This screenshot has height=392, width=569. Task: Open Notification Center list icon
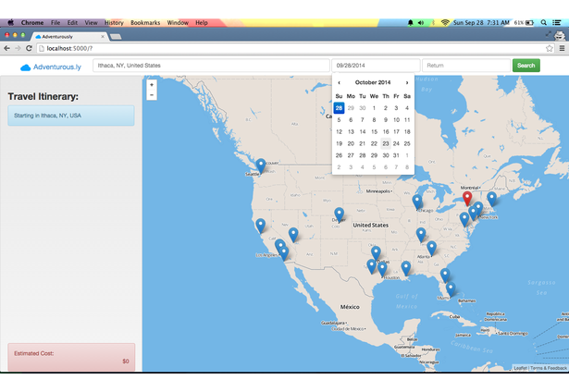[557, 22]
